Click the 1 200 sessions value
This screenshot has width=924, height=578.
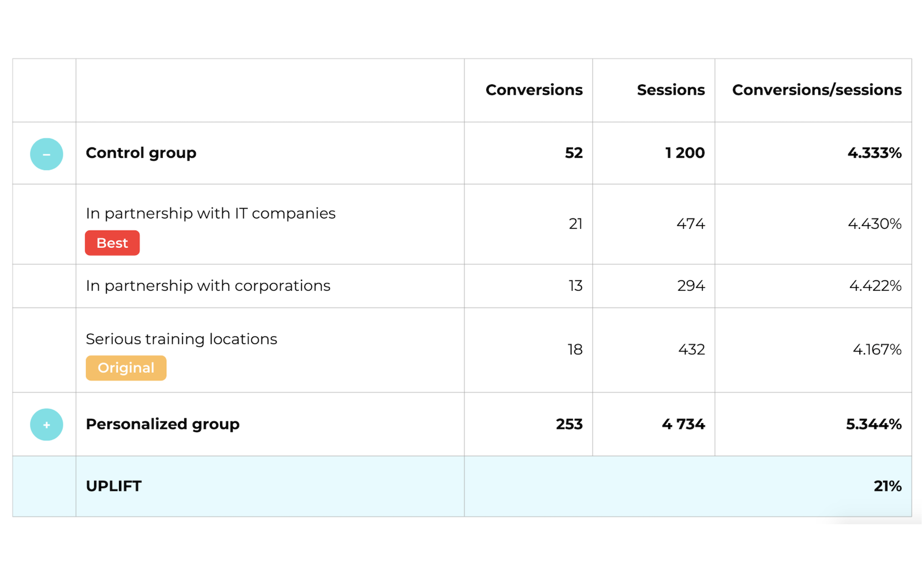685,153
